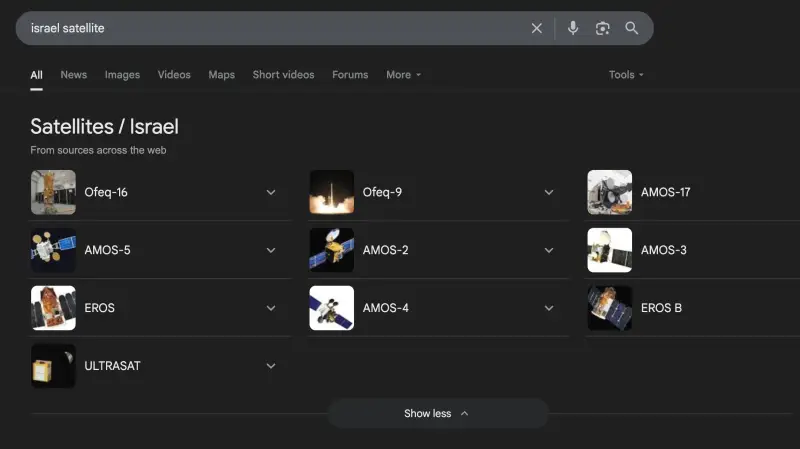Select the Ofeq-16 label

pyautogui.click(x=106, y=192)
